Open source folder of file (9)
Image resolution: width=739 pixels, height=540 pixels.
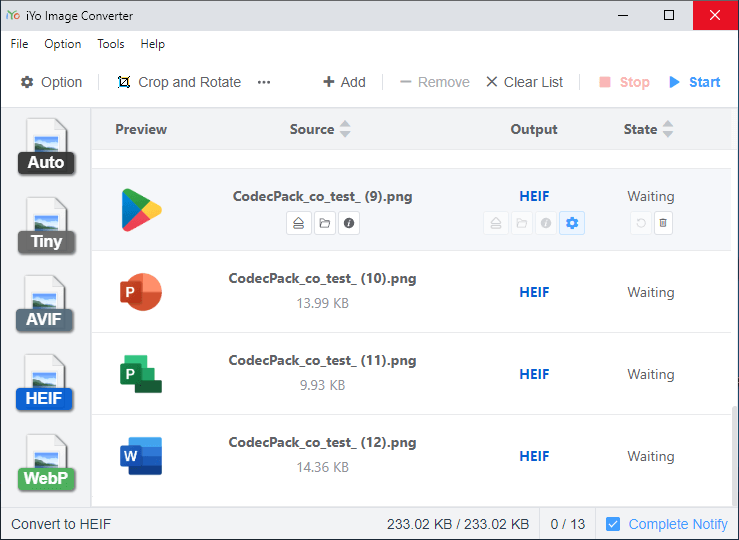coord(324,223)
